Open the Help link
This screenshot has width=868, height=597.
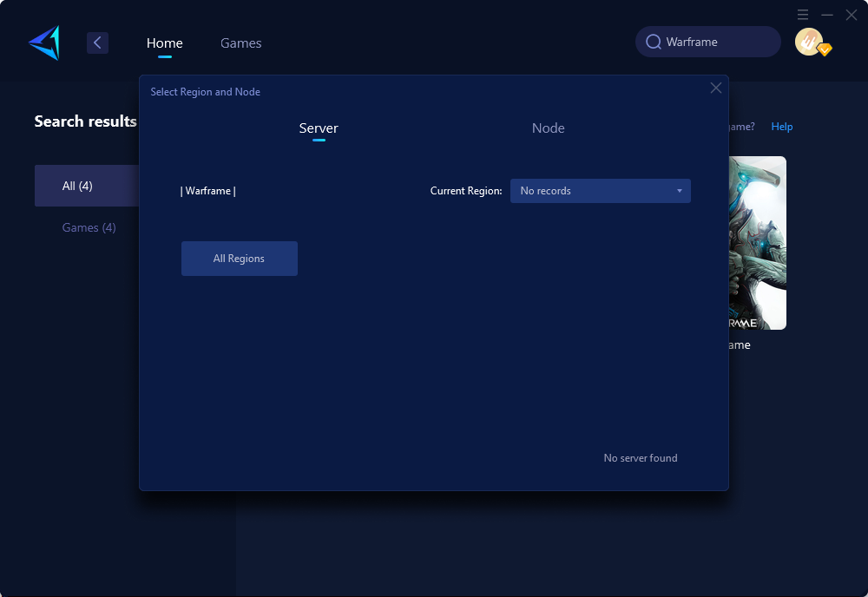pos(782,127)
